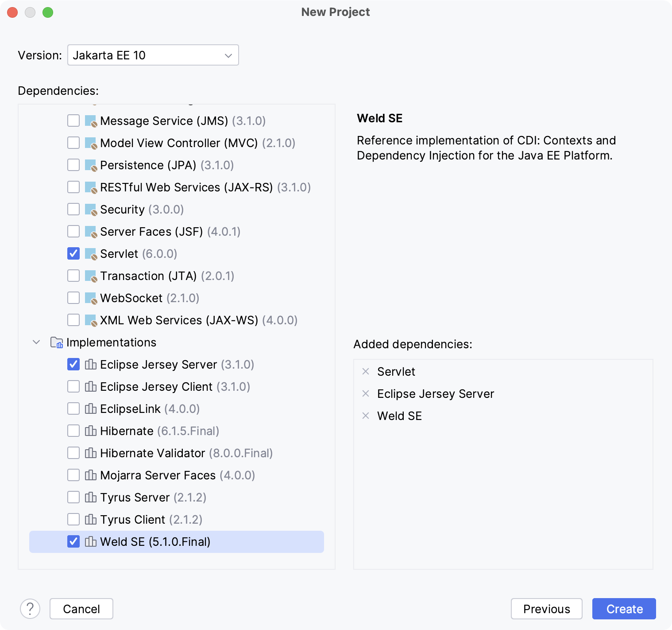Tick the XML Web Services (JAX-WS) checkbox
The width and height of the screenshot is (672, 630).
coord(73,320)
